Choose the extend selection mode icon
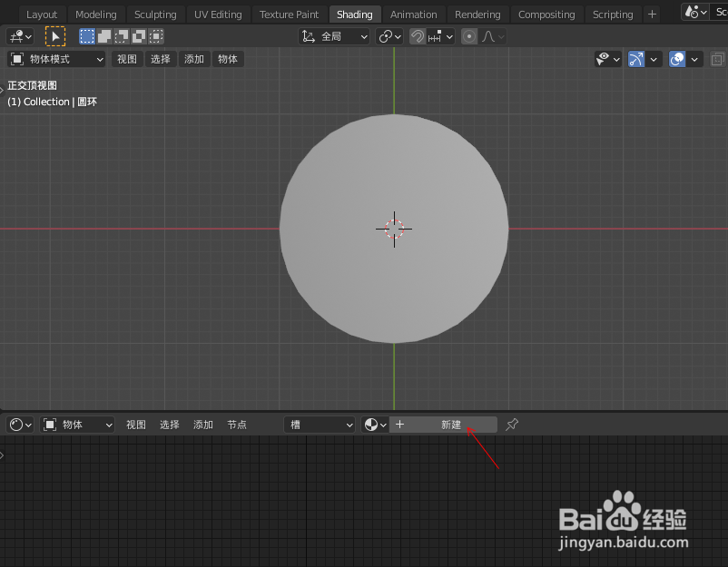 (104, 36)
